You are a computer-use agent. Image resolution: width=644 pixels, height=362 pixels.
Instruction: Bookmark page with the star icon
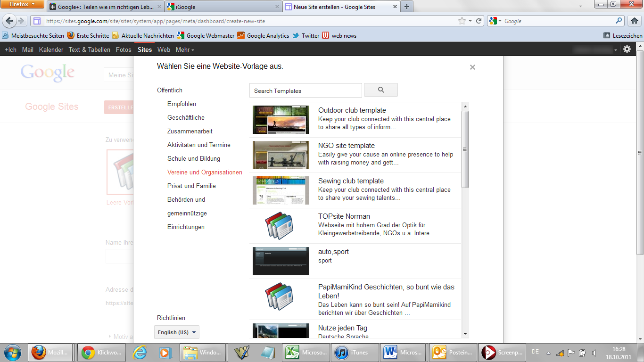coord(462,21)
